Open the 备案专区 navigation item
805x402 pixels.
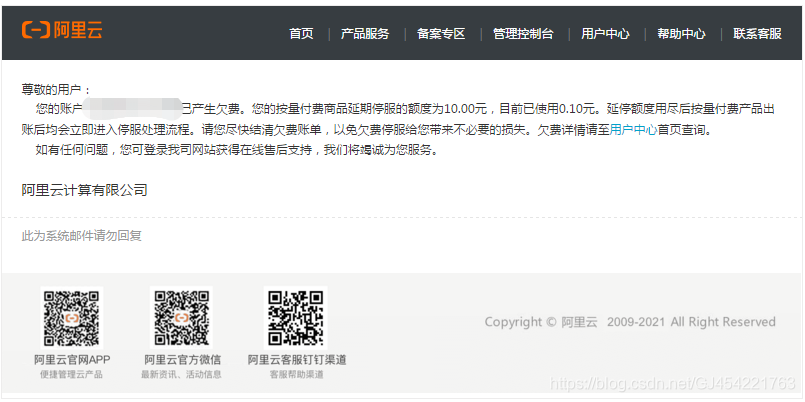click(x=441, y=34)
